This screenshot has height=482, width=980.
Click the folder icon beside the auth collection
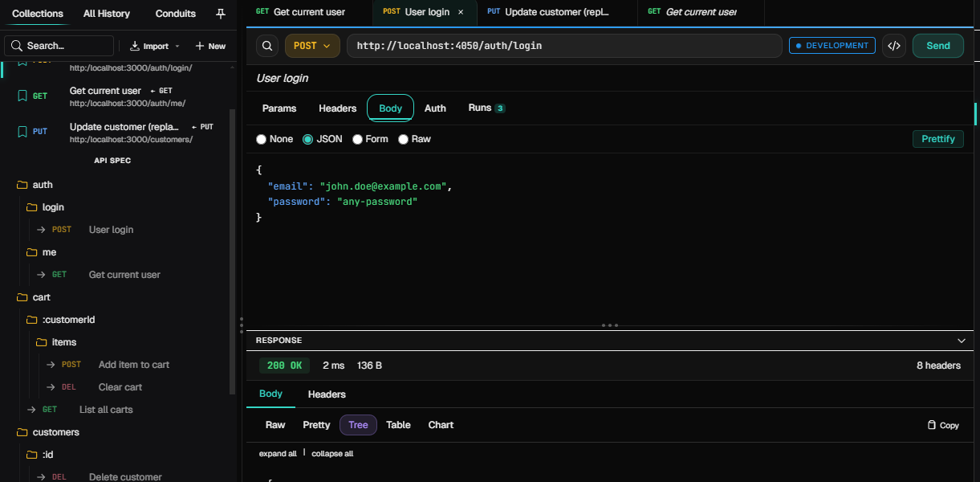coord(22,185)
